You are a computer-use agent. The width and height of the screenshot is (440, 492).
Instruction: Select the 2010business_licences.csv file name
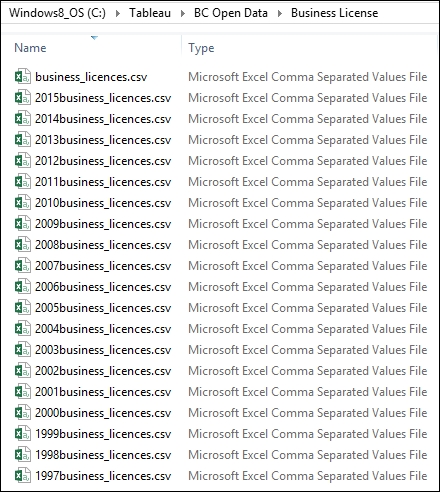click(103, 203)
